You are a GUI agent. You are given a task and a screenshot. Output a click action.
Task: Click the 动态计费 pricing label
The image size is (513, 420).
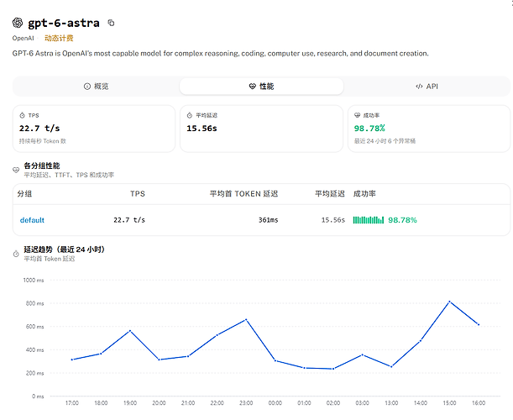point(59,39)
